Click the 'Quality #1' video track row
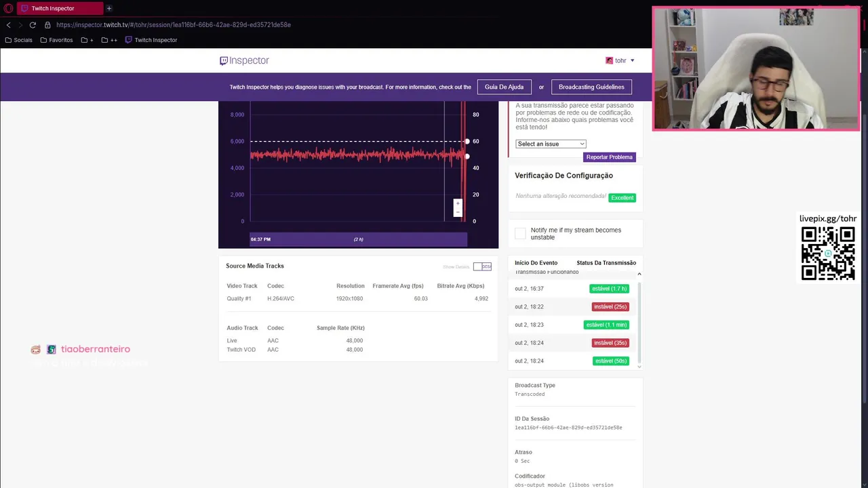 [358, 299]
